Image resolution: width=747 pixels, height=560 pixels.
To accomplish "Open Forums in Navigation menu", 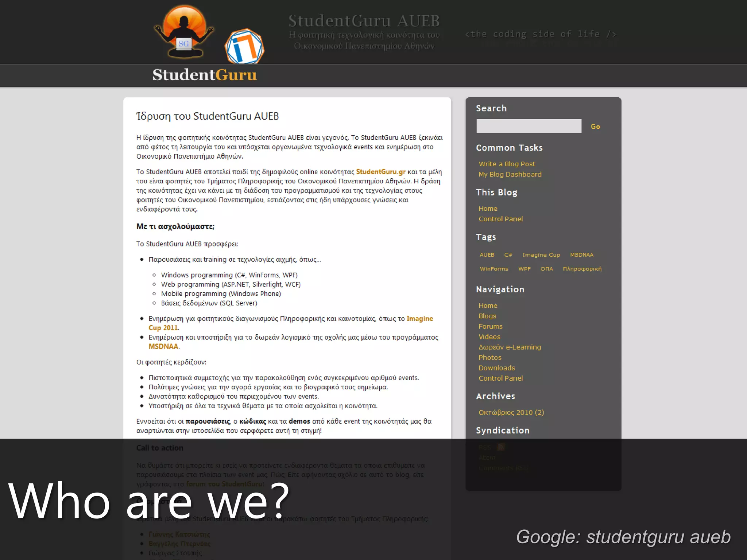I will [490, 326].
